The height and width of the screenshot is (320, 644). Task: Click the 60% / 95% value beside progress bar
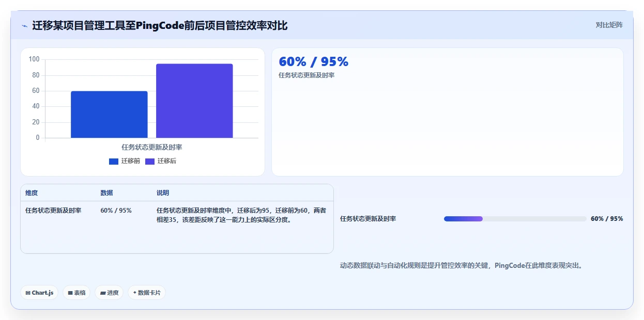pyautogui.click(x=607, y=219)
